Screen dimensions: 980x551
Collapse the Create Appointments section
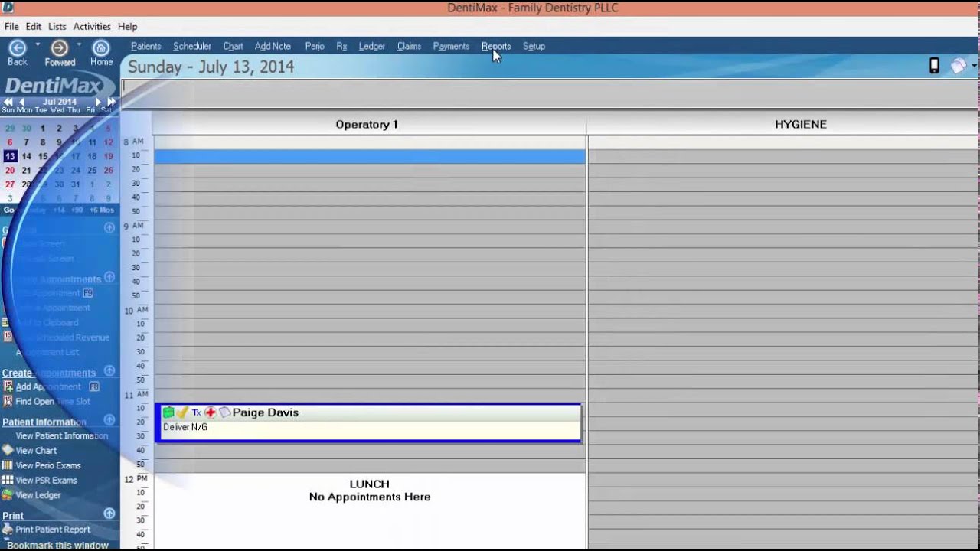click(x=109, y=371)
